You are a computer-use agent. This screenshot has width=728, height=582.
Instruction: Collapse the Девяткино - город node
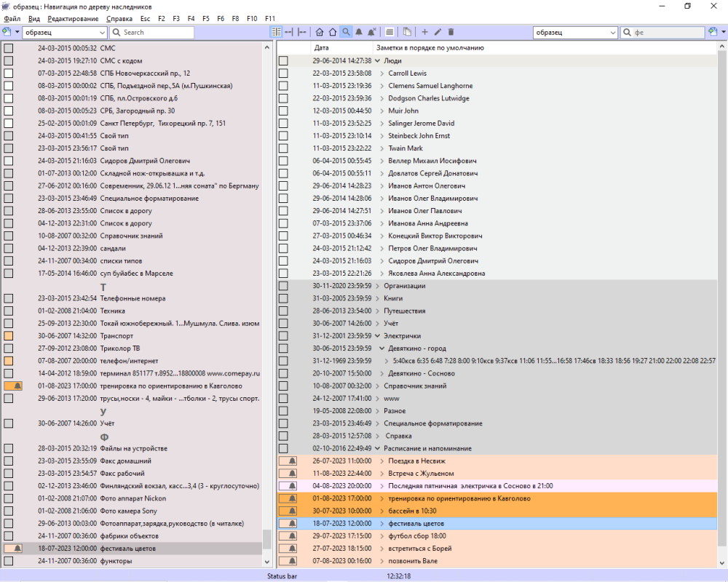pos(382,348)
